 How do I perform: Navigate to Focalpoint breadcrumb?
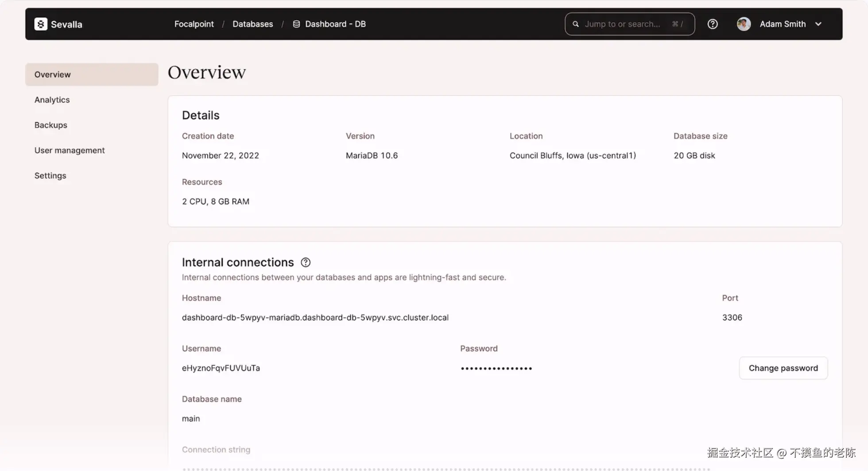point(194,24)
